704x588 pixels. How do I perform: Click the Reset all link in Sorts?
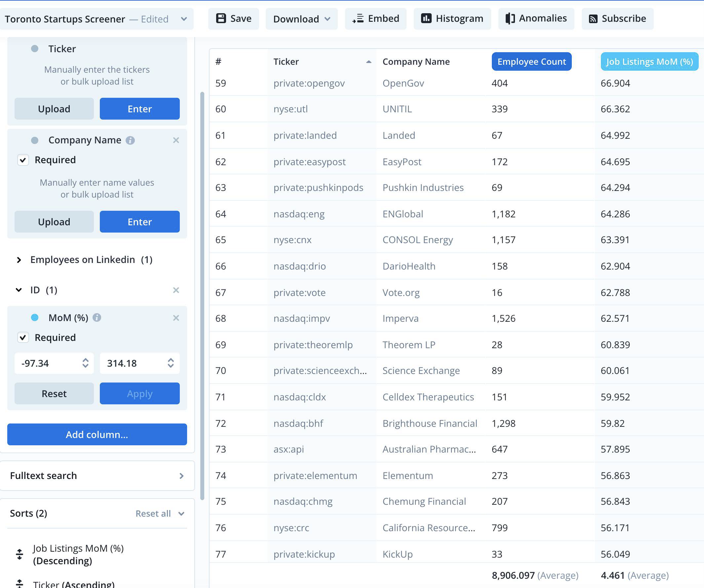point(153,514)
